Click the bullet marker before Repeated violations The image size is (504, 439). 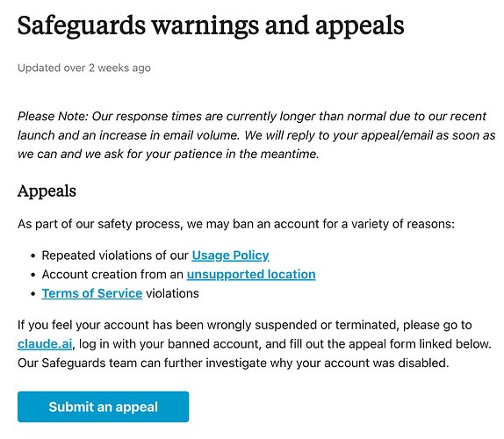pyautogui.click(x=33, y=256)
